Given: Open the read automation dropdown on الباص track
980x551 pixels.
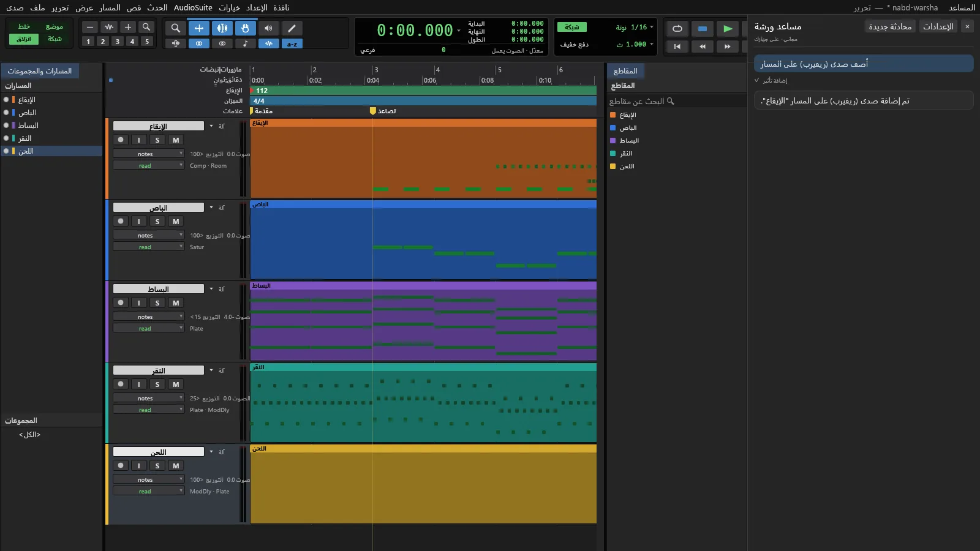Looking at the screenshot, I should 148,247.
